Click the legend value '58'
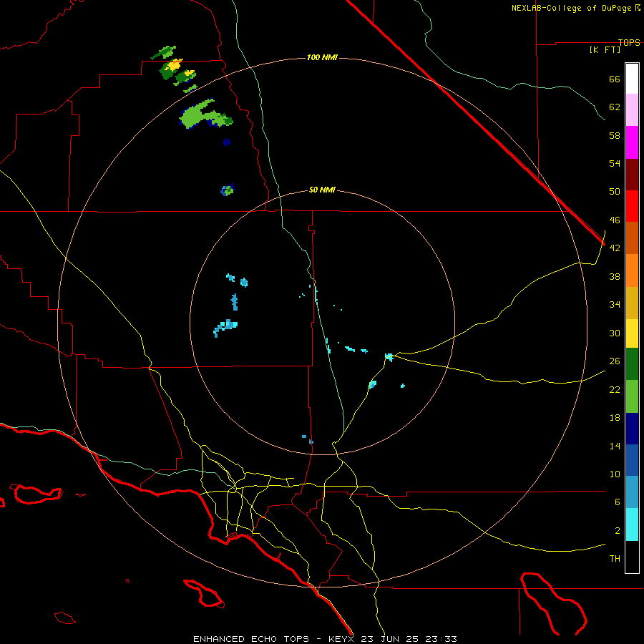This screenshot has height=644, width=644. [615, 135]
